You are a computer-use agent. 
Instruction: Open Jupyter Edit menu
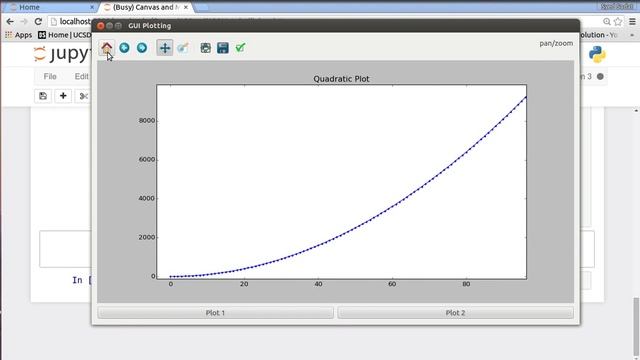click(x=81, y=76)
